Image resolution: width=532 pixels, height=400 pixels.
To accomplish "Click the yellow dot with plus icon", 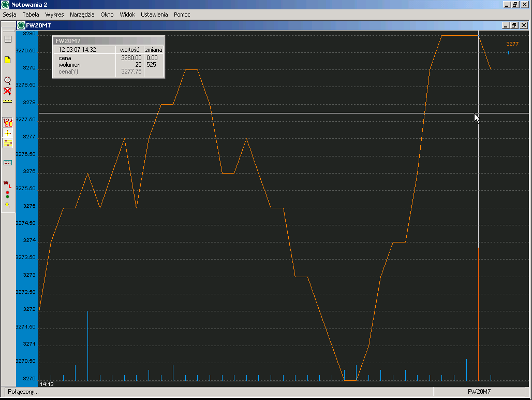I will [8, 205].
